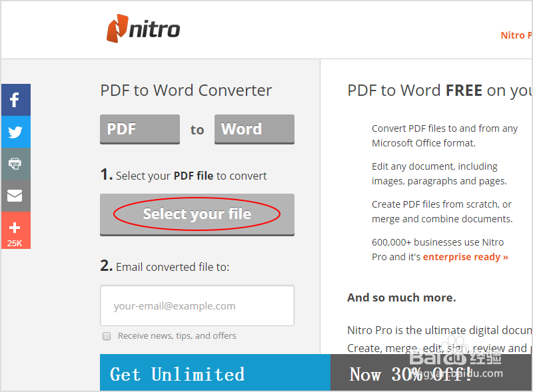Open the Nitro Pro link in header
Screen dimensions: 533x392
516,35
